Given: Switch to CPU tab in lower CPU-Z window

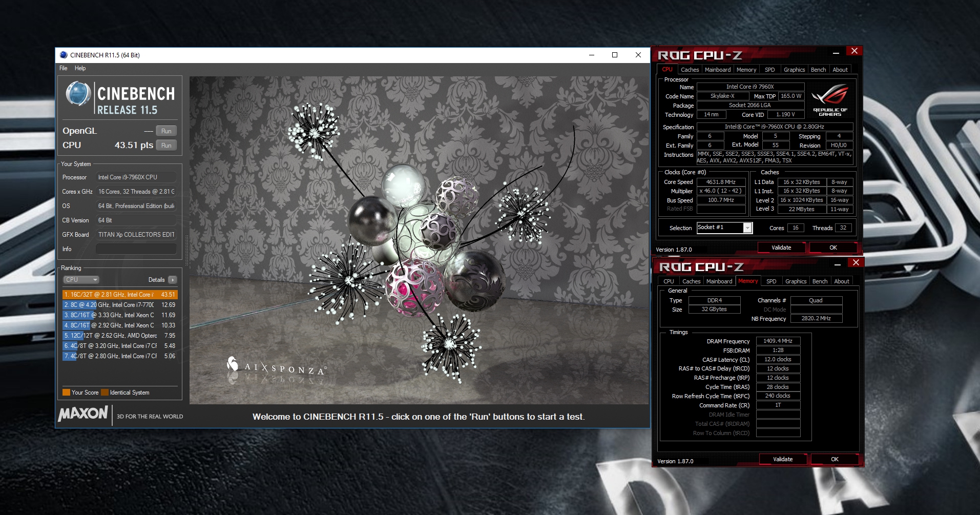Looking at the screenshot, I should [669, 281].
